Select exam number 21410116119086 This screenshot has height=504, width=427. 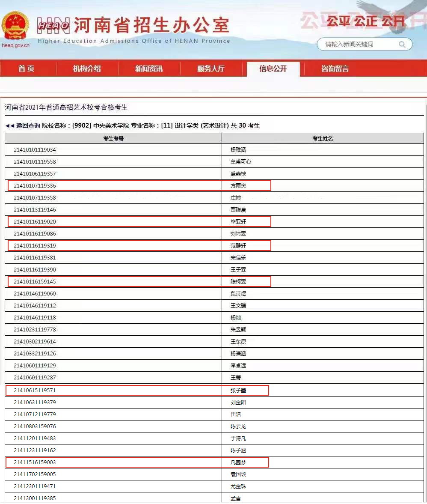point(35,234)
